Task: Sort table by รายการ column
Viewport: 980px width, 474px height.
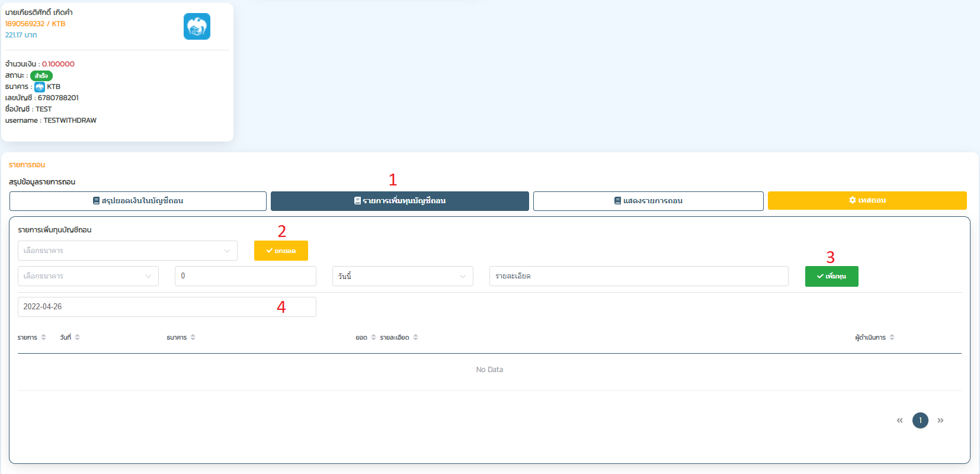Action: (43, 338)
